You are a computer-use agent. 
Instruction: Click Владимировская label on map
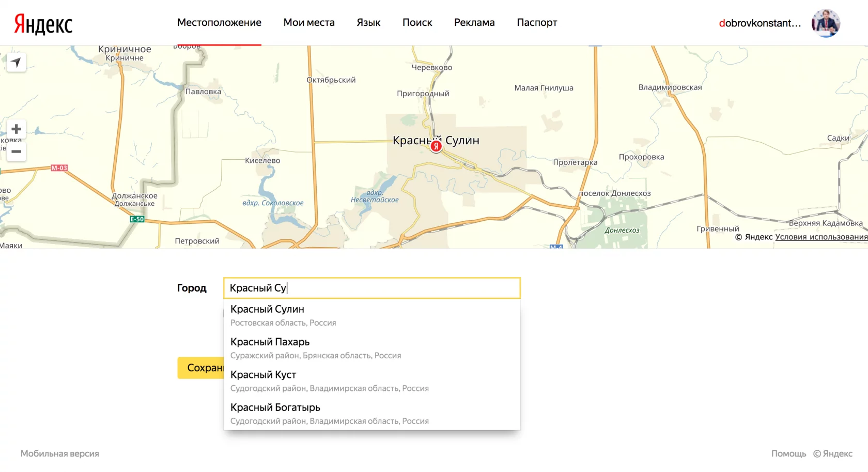(x=670, y=87)
